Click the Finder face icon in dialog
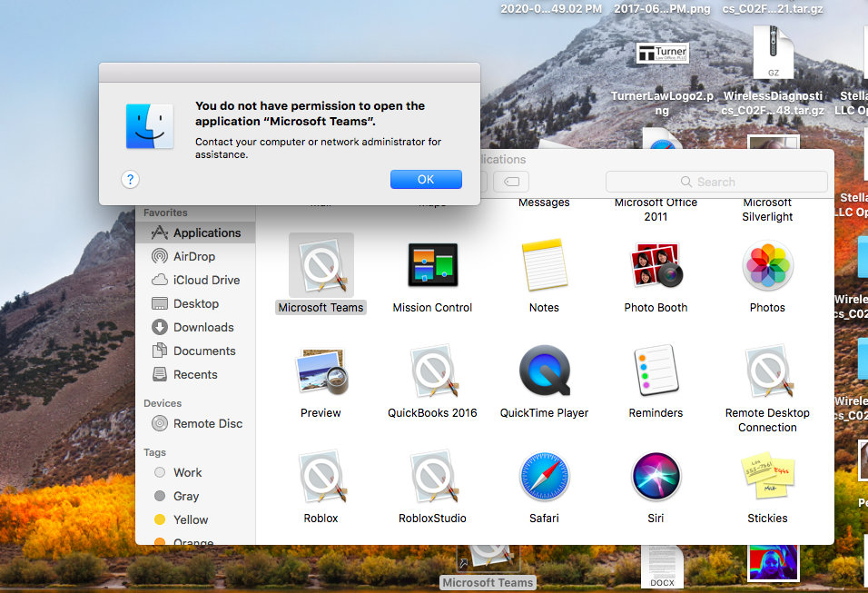 pyautogui.click(x=150, y=126)
